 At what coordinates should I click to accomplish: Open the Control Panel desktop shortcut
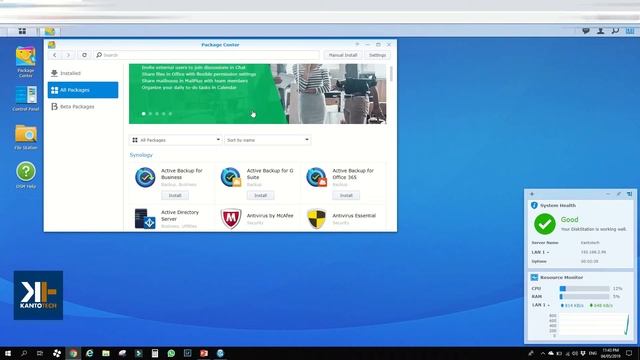coord(26,98)
